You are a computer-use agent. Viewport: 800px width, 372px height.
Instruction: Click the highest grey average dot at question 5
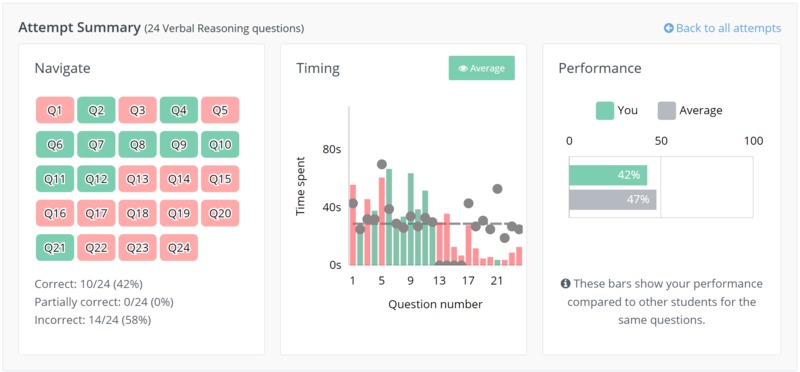382,164
